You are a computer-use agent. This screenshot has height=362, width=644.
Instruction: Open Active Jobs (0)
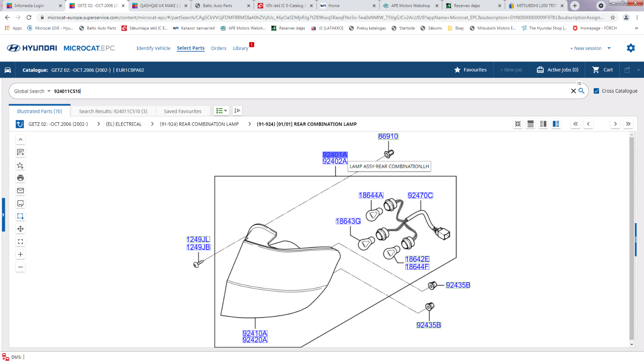tap(558, 70)
